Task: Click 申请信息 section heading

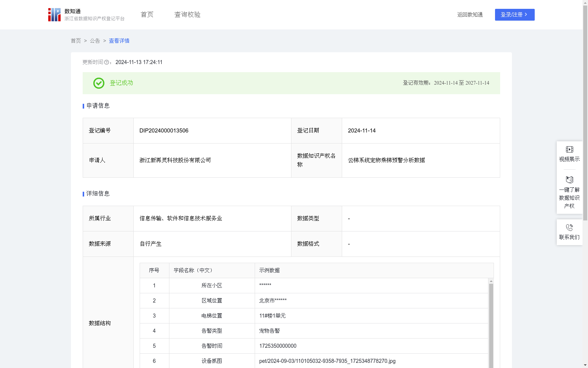Action: coord(98,106)
